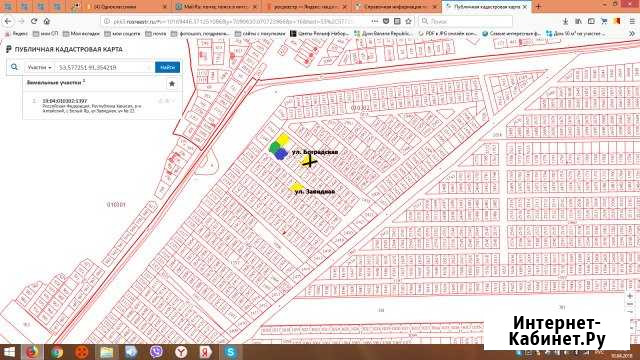Open the page actions three-dot menu
640x360 pixels.
coord(375,21)
